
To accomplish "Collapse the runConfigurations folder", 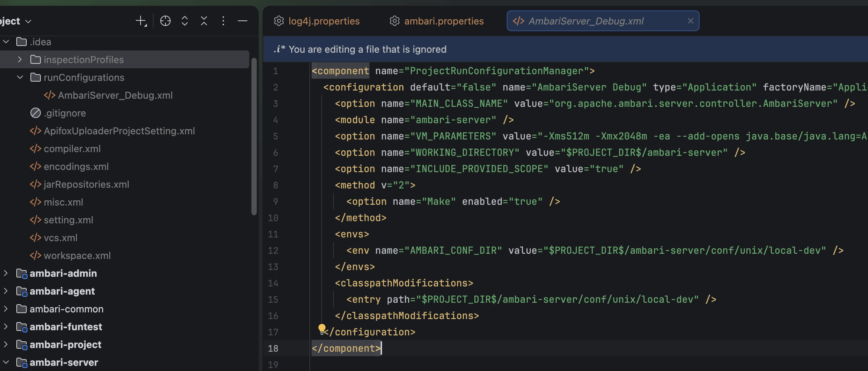I will coord(20,78).
